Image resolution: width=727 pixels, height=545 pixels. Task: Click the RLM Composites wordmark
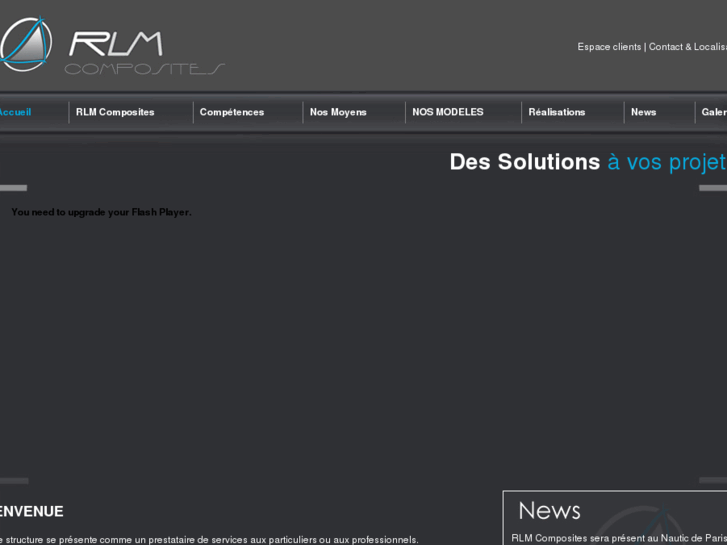point(145,52)
